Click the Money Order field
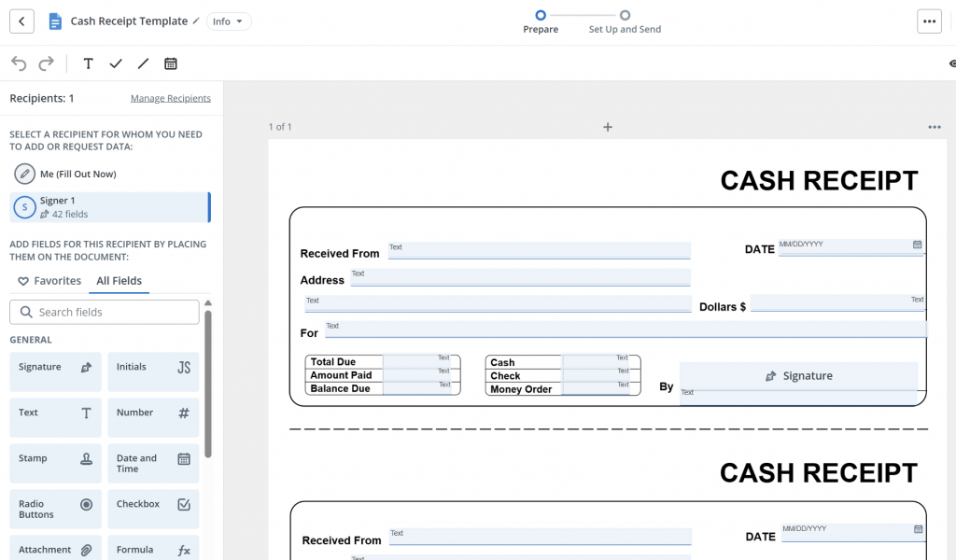 pyautogui.click(x=597, y=388)
